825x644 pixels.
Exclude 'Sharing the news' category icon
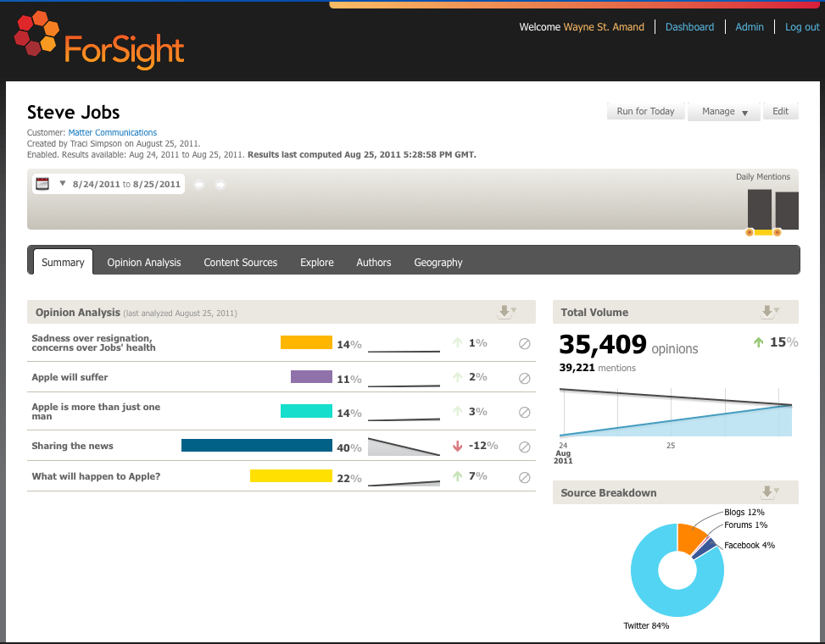pyautogui.click(x=524, y=447)
